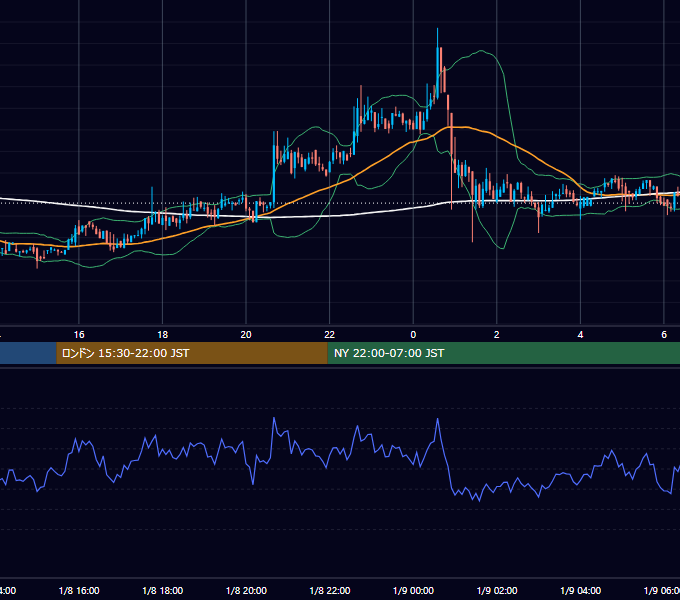
Task: Click the 0 hour label on the price chart axis
Action: (413, 335)
